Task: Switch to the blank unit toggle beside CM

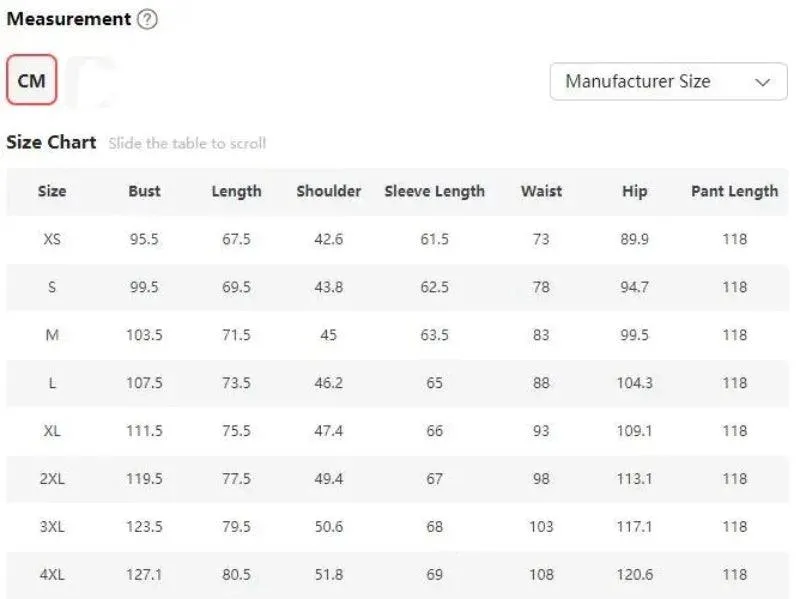Action: point(93,81)
